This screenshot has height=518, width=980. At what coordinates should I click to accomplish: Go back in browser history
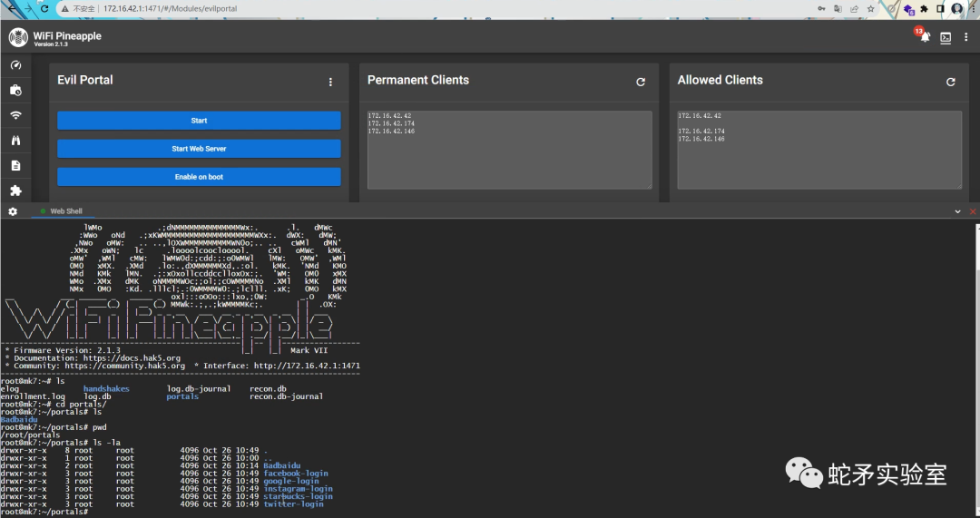point(11,9)
